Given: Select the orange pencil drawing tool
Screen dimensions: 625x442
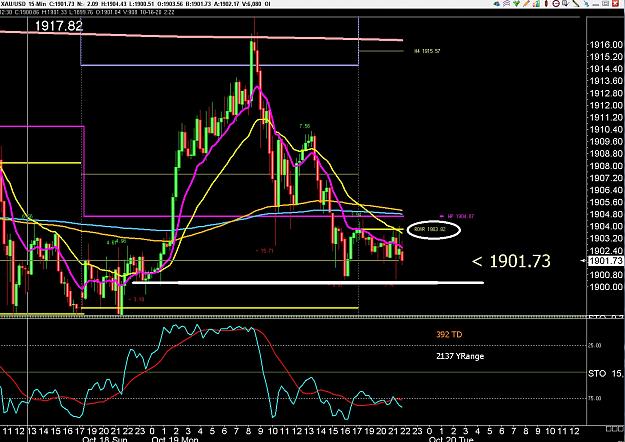Looking at the screenshot, I should click(x=527, y=4).
